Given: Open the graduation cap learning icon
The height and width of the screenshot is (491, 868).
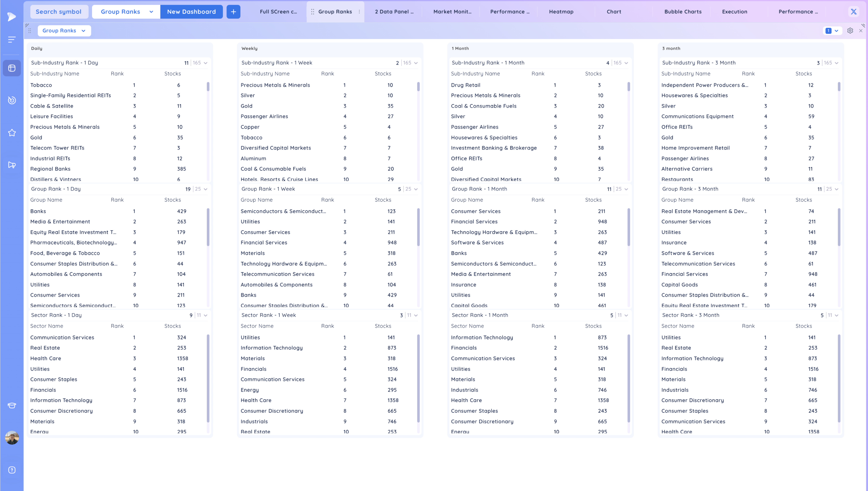Looking at the screenshot, I should pyautogui.click(x=12, y=405).
